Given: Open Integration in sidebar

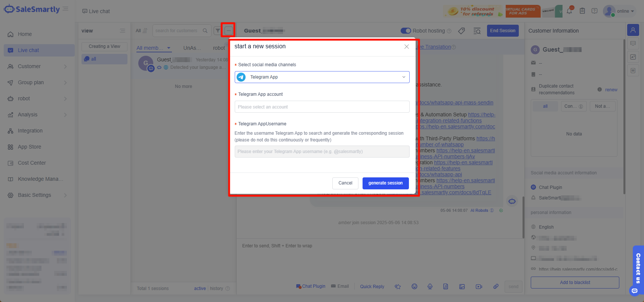Looking at the screenshot, I should pyautogui.click(x=39, y=131).
